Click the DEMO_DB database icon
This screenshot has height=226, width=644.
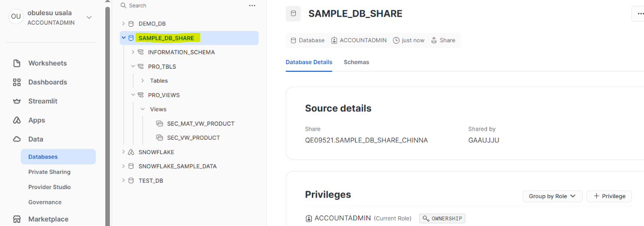[x=131, y=24]
